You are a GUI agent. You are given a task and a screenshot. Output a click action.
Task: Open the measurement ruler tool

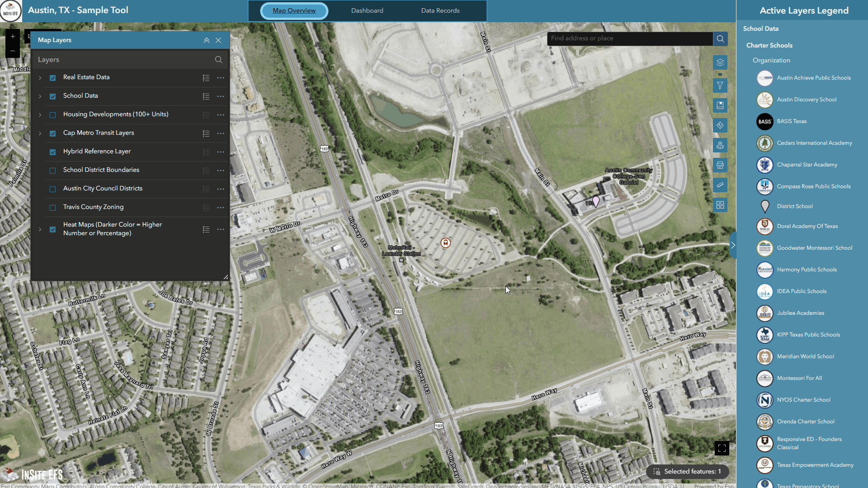coord(720,185)
